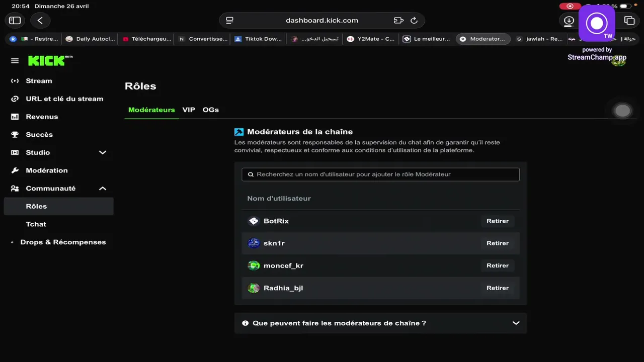The height and width of the screenshot is (362, 644).
Task: Click BotRix user avatar
Action: (x=254, y=221)
